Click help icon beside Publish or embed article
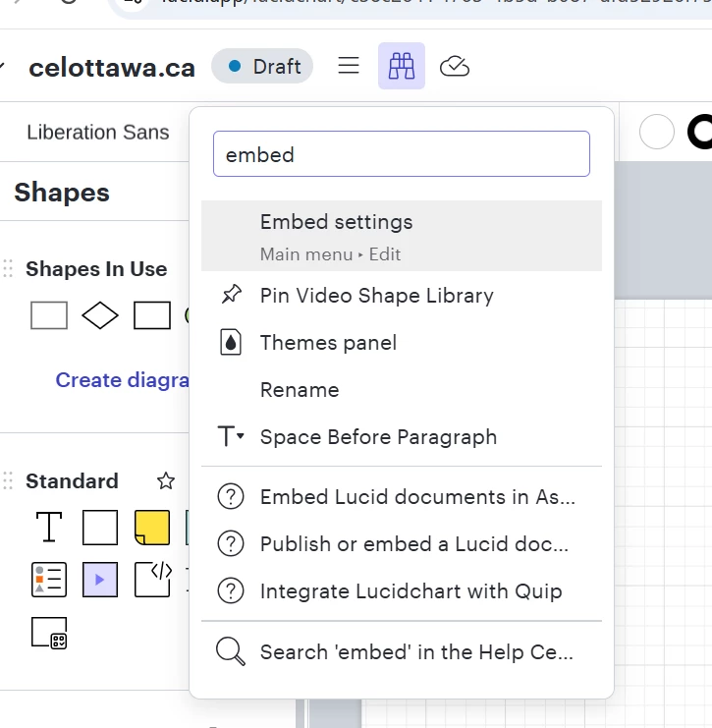Screen dimensions: 712x728 pos(231,543)
